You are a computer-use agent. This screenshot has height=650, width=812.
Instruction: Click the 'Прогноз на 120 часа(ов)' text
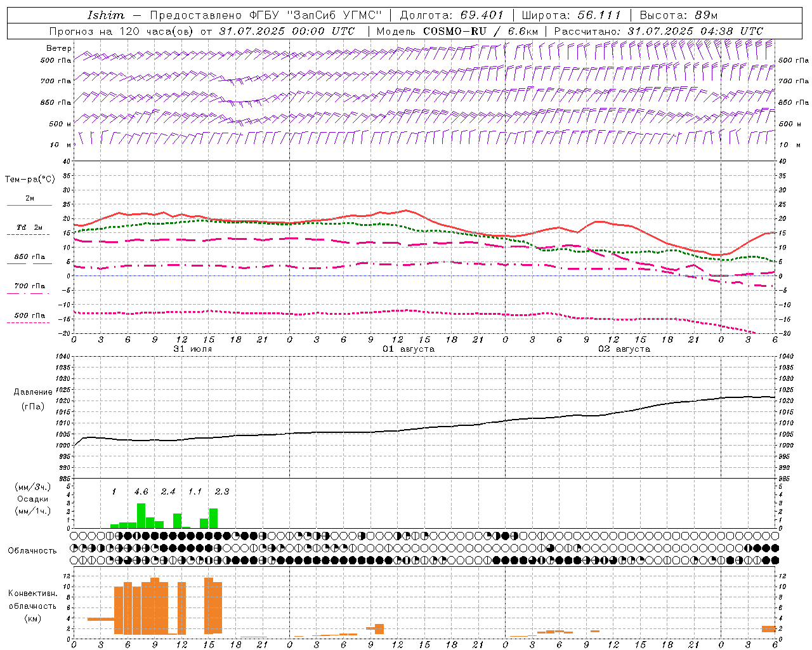[122, 31]
